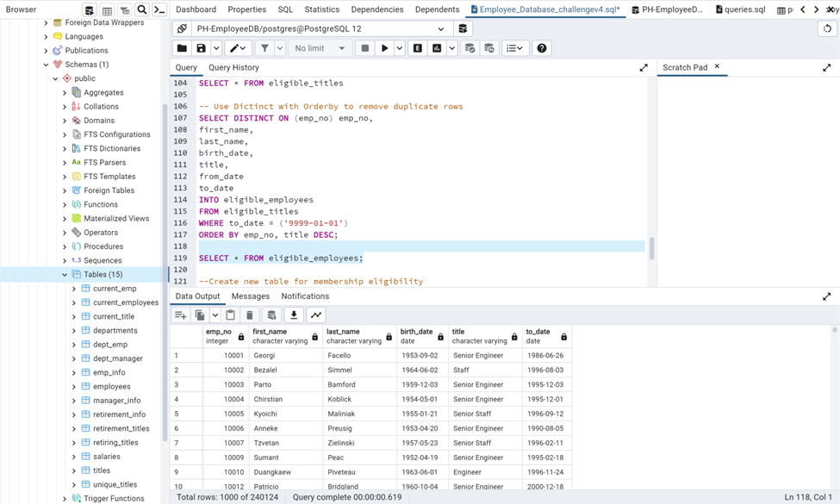Viewport: 840px width, 504px height.
Task: Click the help question mark button
Action: click(x=542, y=48)
